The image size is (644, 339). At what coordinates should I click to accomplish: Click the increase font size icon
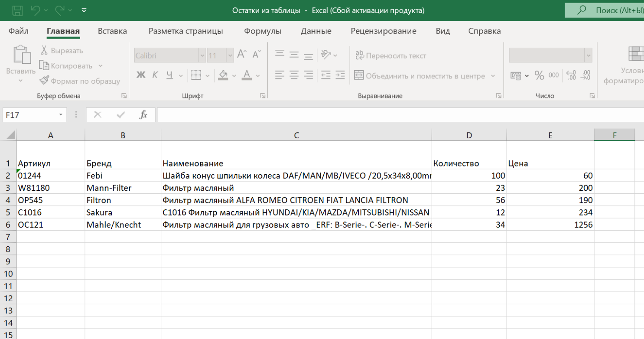[241, 55]
